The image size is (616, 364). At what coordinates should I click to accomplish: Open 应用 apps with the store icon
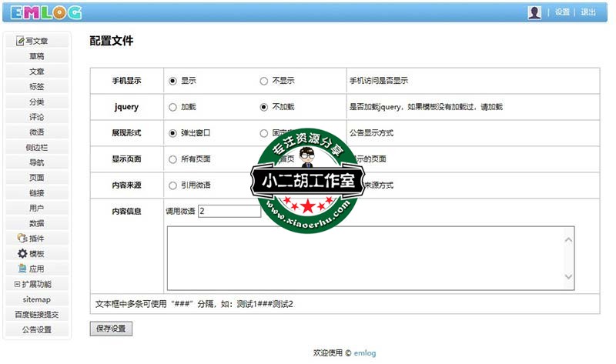(x=36, y=269)
